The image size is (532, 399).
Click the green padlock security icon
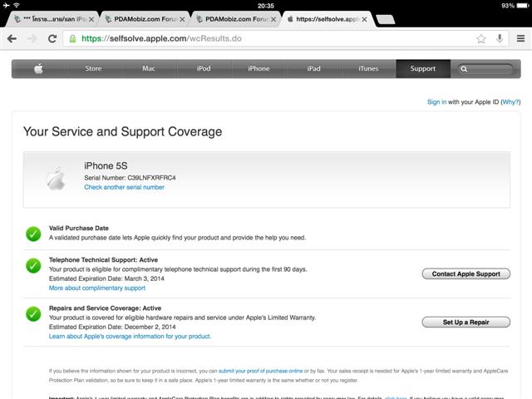[72, 39]
